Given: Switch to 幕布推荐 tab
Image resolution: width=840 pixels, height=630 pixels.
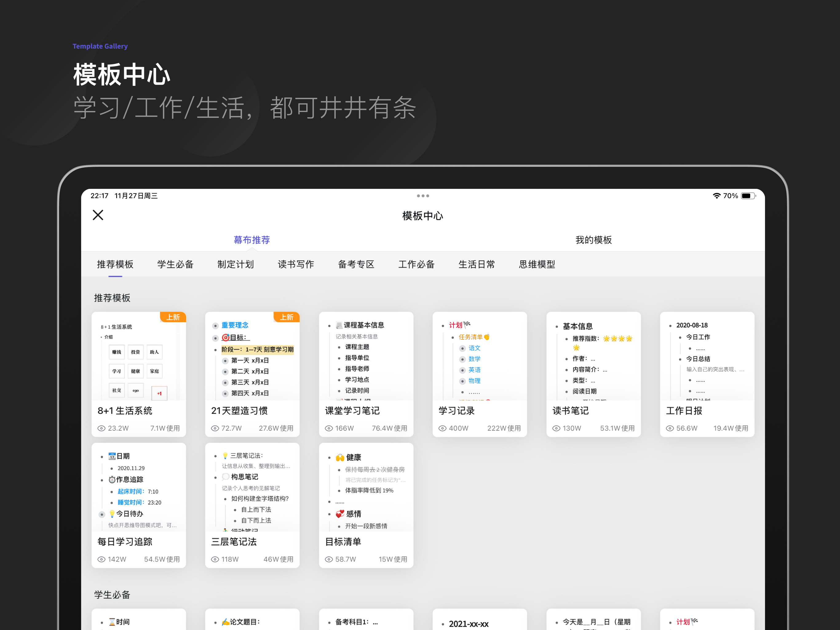Looking at the screenshot, I should click(252, 240).
